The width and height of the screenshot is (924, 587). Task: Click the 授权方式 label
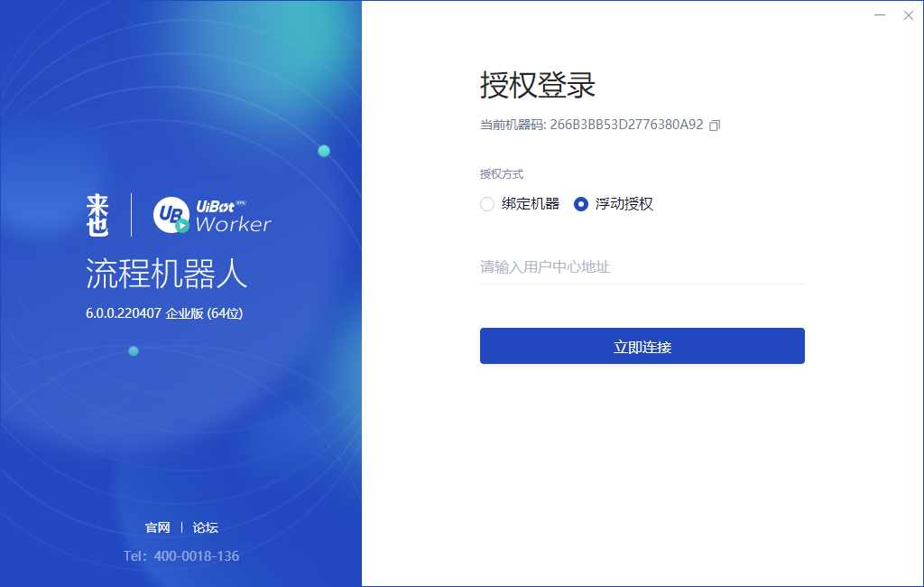(x=502, y=174)
